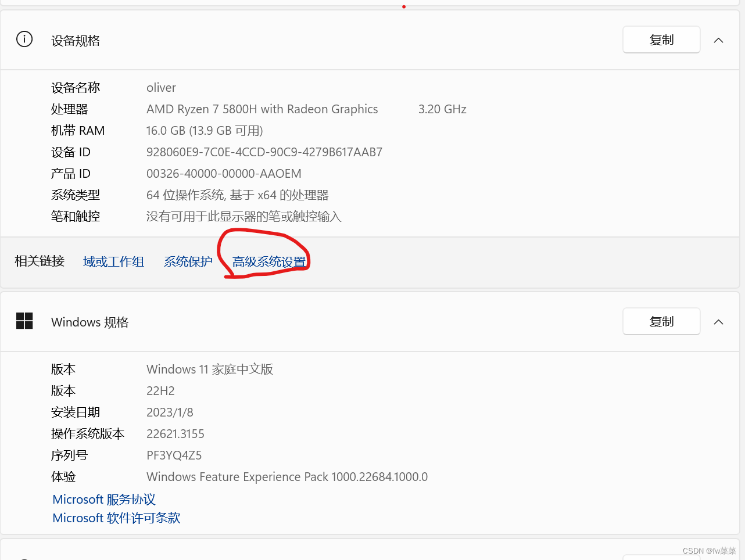This screenshot has height=560, width=745.
Task: Collapse the 设备规格 section with its chevron
Action: [718, 40]
